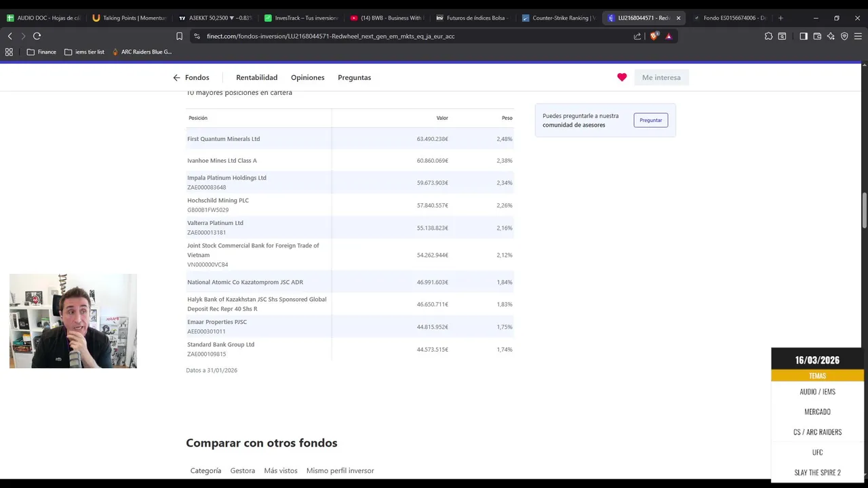Click the webcam video overlay

pos(73,321)
